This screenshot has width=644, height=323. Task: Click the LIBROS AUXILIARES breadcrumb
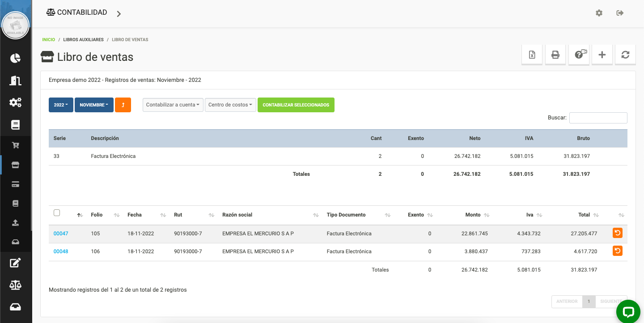pyautogui.click(x=83, y=40)
